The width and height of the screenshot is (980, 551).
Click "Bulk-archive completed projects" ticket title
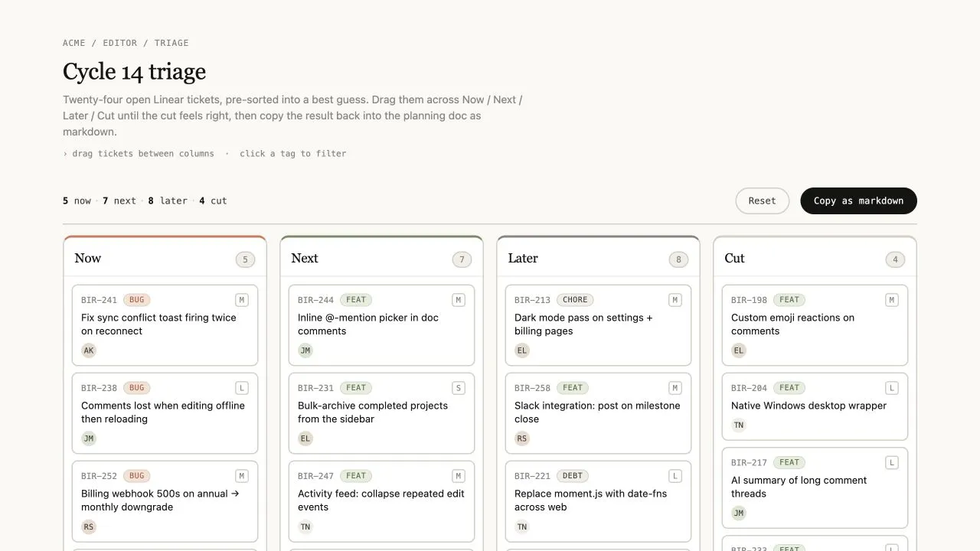point(373,412)
